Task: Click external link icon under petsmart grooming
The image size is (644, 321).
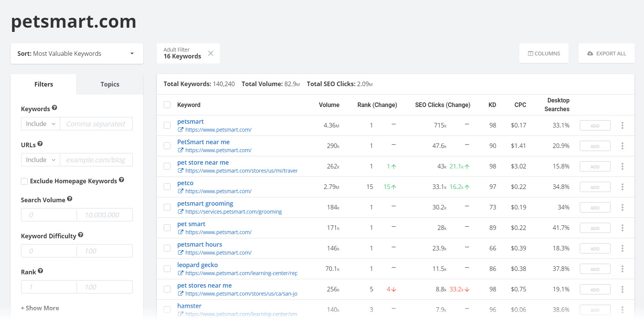Action: click(181, 212)
